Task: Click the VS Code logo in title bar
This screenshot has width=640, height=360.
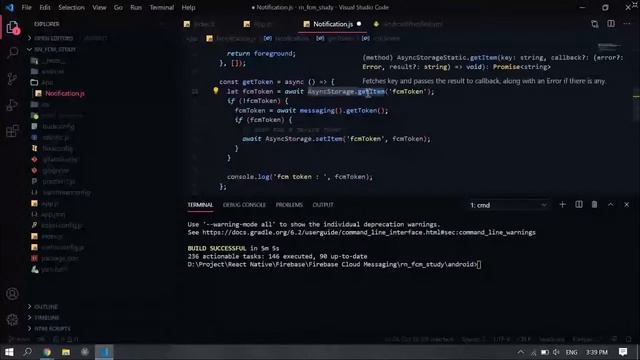Action: [x=10, y=7]
